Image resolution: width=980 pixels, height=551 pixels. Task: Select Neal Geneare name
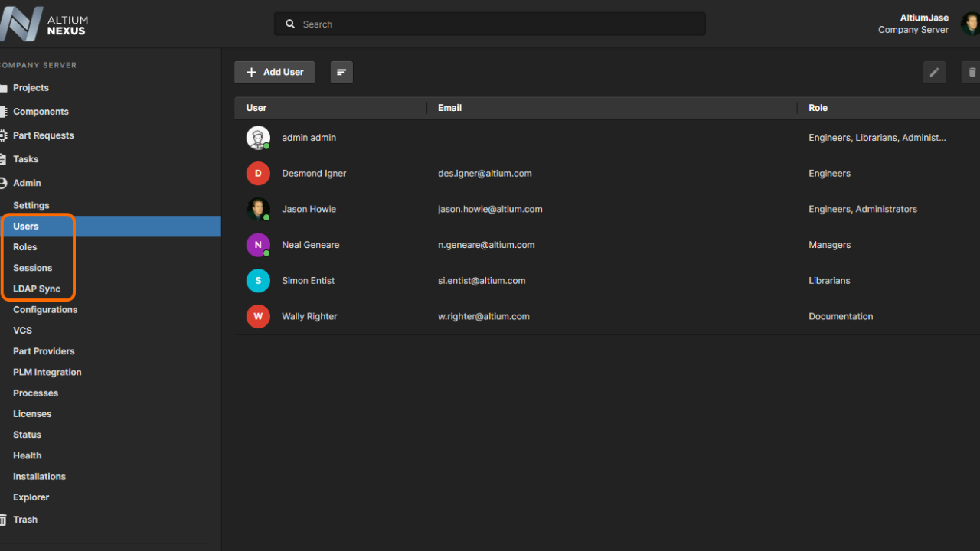pyautogui.click(x=310, y=245)
